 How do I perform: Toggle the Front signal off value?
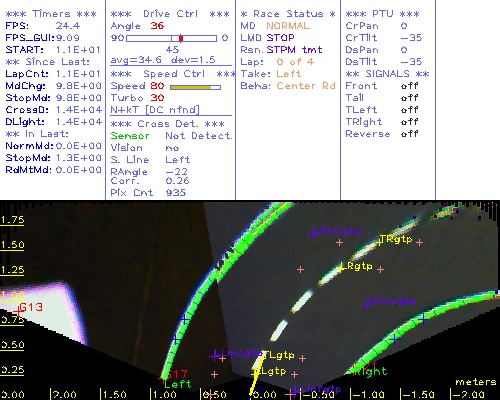[409, 86]
